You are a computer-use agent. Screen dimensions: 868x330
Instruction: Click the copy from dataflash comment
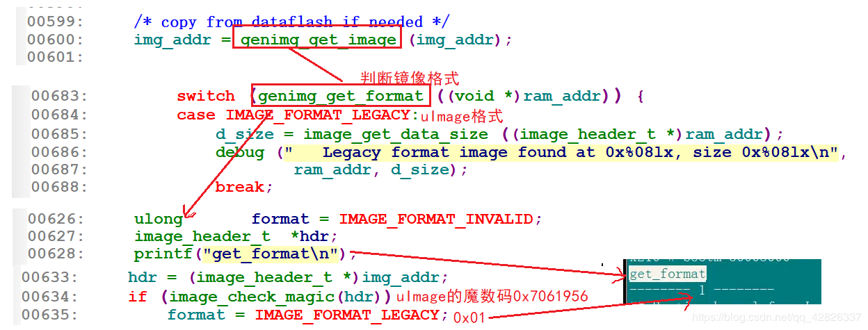(x=291, y=22)
